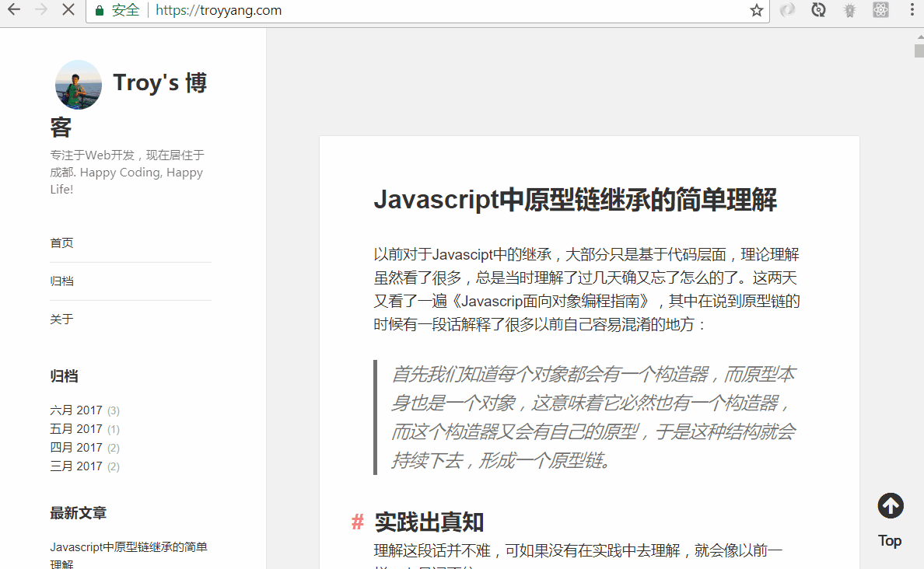Click the green secure padlock icon
Screen dimensions: 924x569
click(100, 11)
